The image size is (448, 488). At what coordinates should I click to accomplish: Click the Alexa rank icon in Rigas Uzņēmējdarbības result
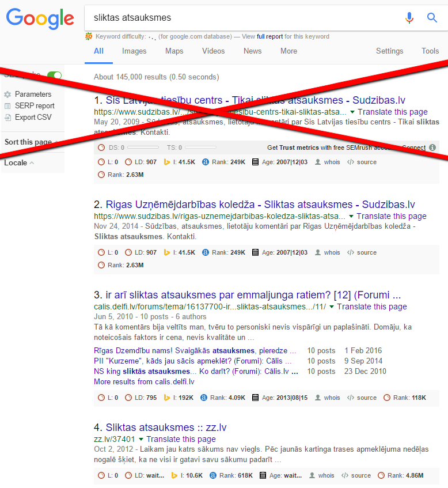206,252
